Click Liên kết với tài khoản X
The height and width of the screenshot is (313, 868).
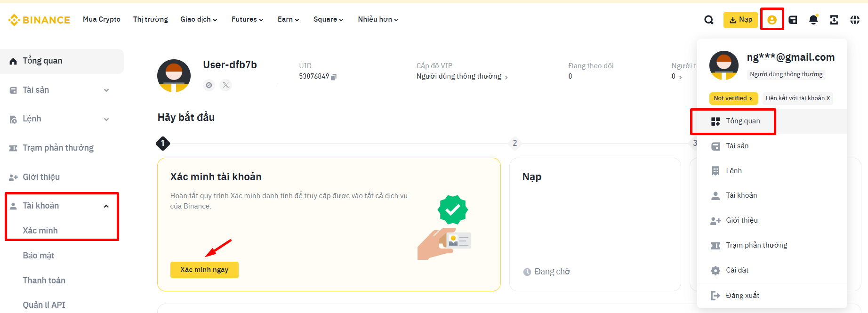[x=798, y=98]
